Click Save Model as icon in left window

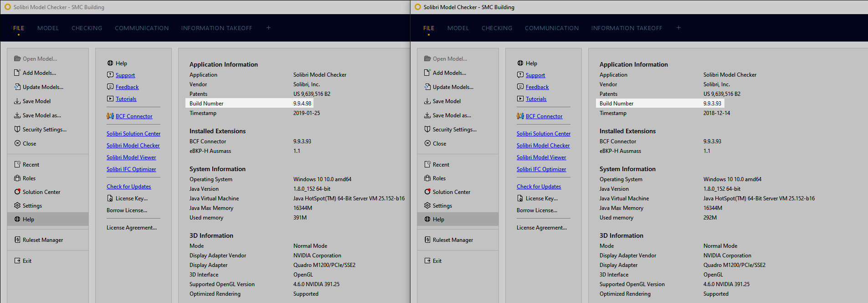coord(17,115)
